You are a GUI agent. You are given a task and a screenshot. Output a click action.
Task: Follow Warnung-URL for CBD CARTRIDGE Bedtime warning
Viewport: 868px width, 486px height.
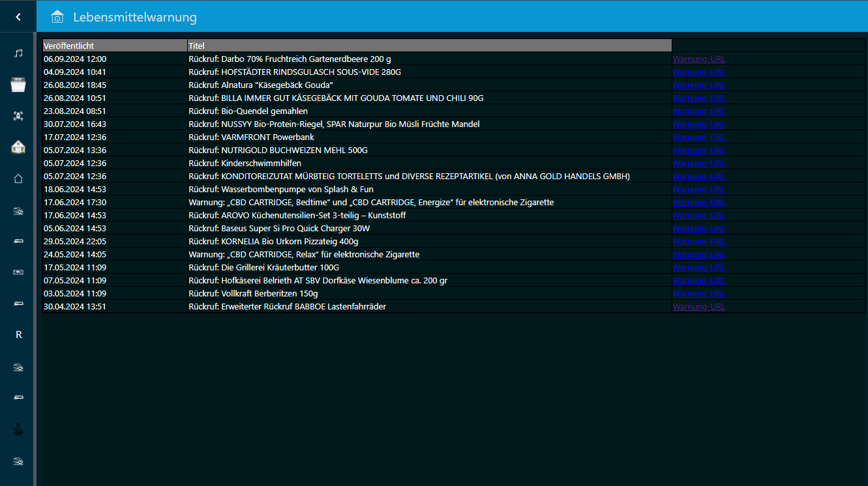pos(698,202)
